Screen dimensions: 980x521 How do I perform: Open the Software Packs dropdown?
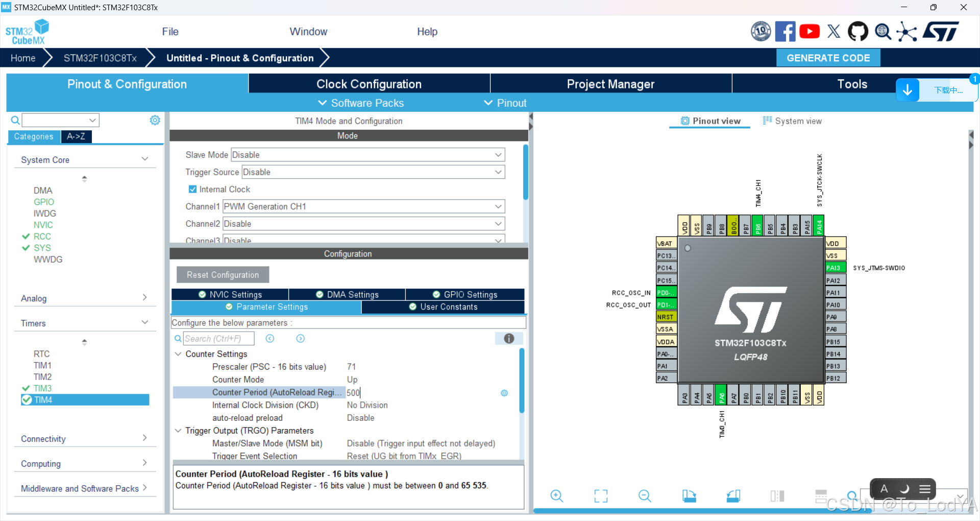coord(360,103)
